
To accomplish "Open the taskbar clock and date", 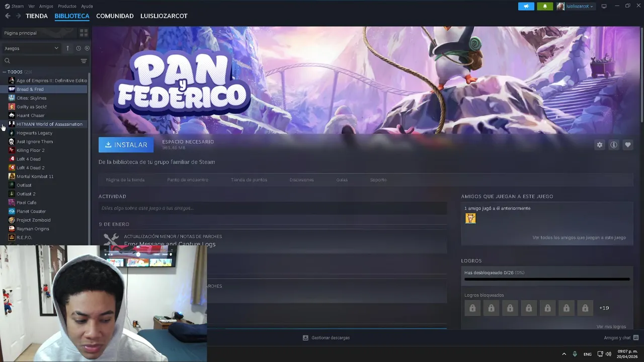I will 627,354.
